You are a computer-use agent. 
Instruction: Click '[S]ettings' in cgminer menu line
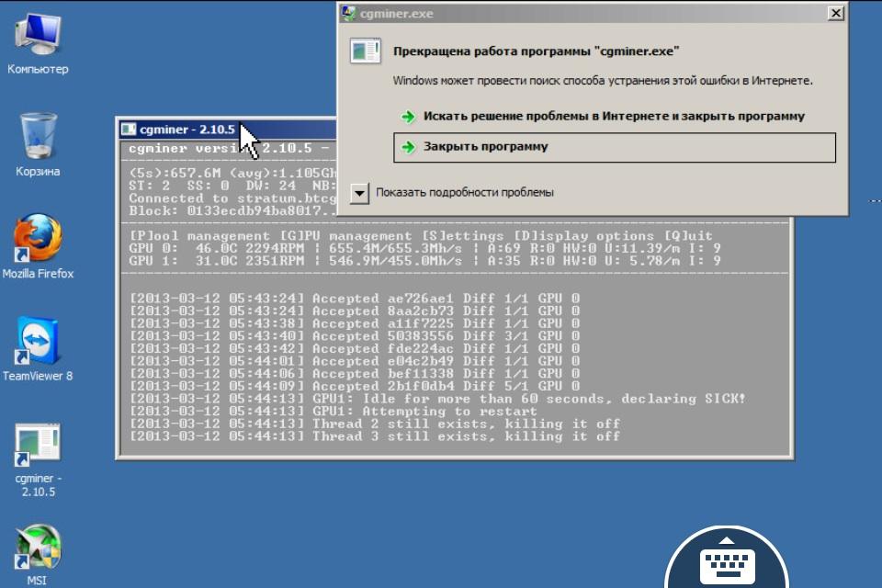(462, 236)
